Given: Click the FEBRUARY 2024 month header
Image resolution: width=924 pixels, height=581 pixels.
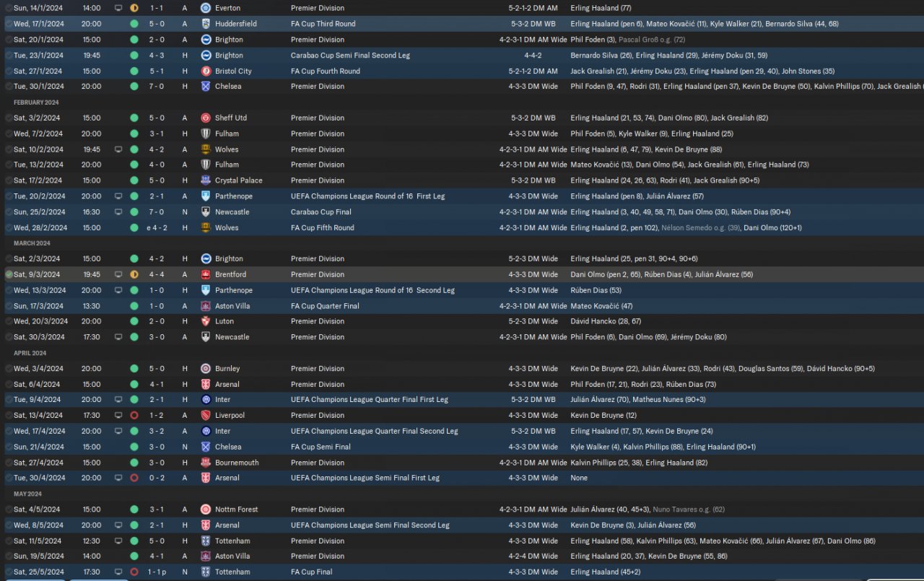Looking at the screenshot, I should click(x=36, y=102).
